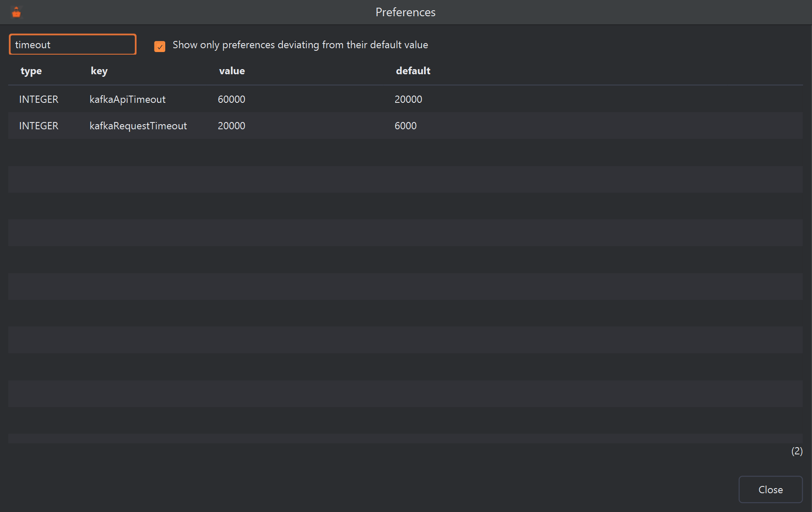Viewport: 812px width, 512px height.
Task: Click INTEGER type in kafkaApiTimeout row
Action: [x=39, y=99]
